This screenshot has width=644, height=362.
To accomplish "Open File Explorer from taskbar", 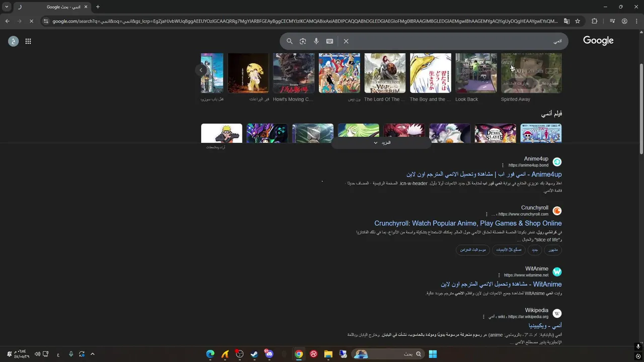I will click(x=328, y=354).
